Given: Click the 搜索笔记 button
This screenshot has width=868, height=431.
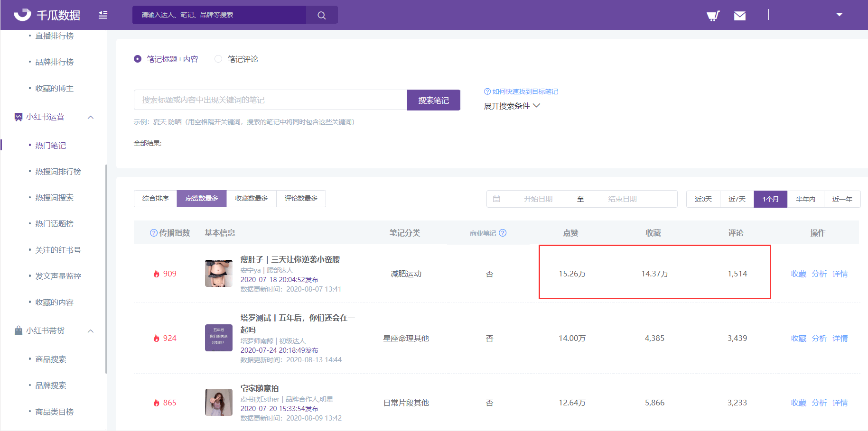Looking at the screenshot, I should [x=433, y=100].
